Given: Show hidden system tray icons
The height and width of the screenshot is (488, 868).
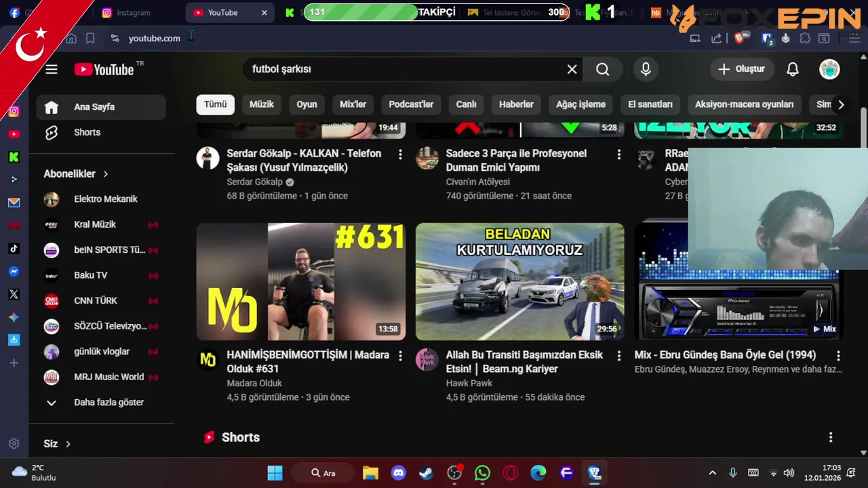Looking at the screenshot, I should (x=712, y=473).
